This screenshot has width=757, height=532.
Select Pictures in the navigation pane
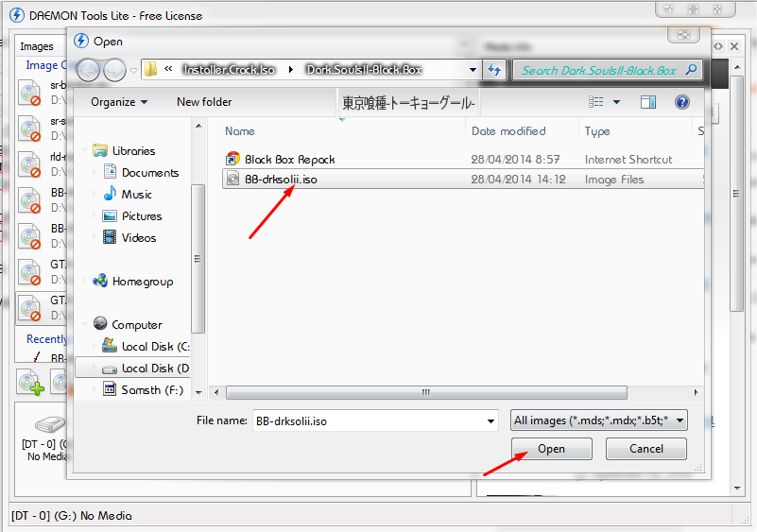[x=142, y=216]
